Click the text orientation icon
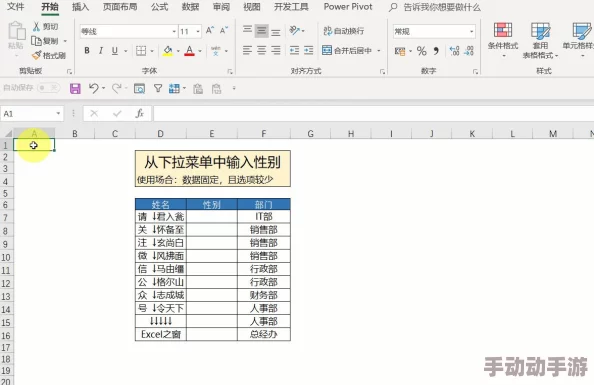 pyautogui.click(x=294, y=30)
